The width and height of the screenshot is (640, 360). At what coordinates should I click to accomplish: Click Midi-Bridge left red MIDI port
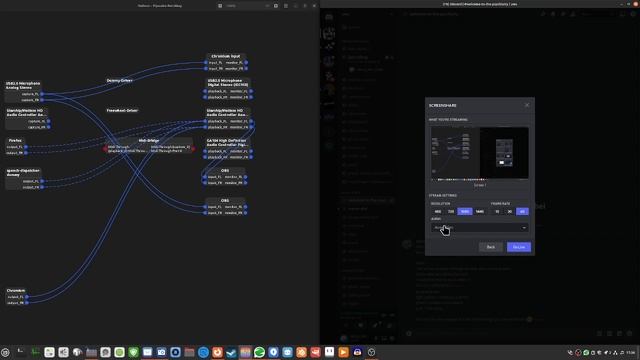(105, 149)
